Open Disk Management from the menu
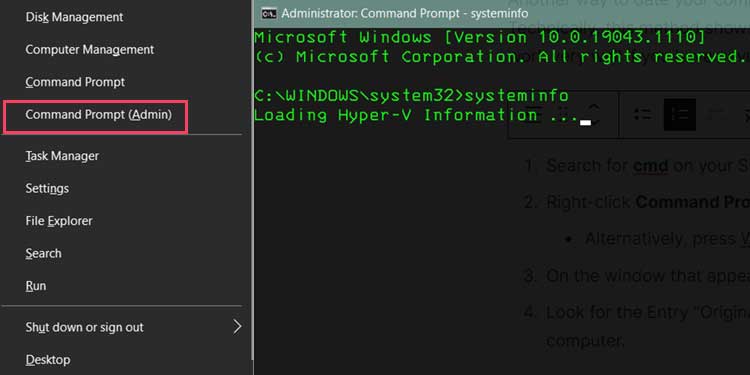The width and height of the screenshot is (750, 375). click(74, 17)
